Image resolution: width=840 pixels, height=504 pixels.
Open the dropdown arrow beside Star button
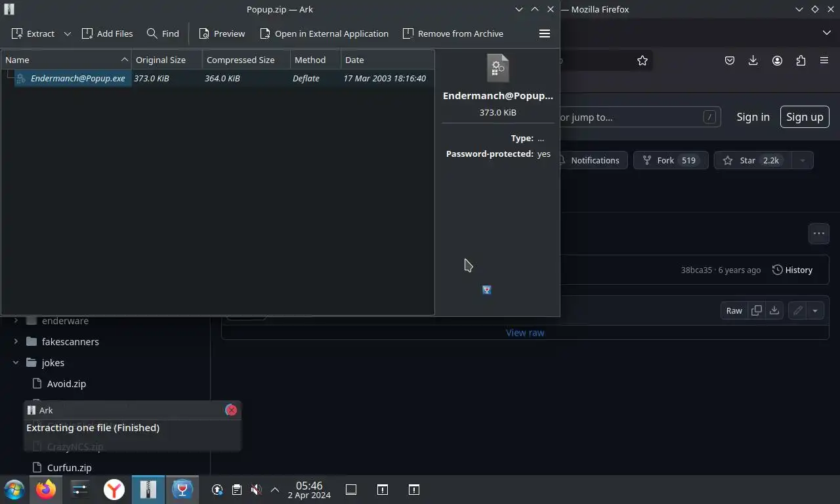803,160
